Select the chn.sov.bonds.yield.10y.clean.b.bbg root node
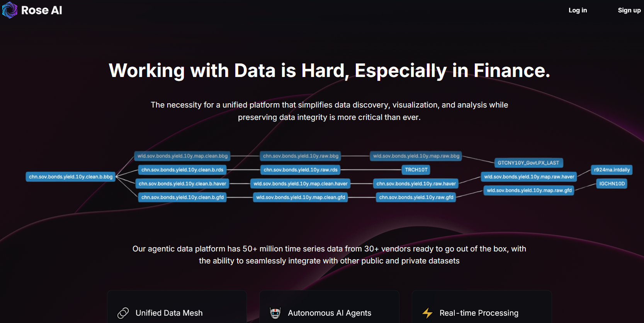 [x=71, y=177]
